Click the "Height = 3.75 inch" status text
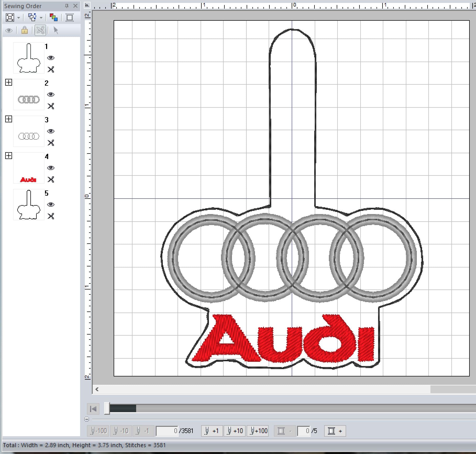 [x=97, y=445]
